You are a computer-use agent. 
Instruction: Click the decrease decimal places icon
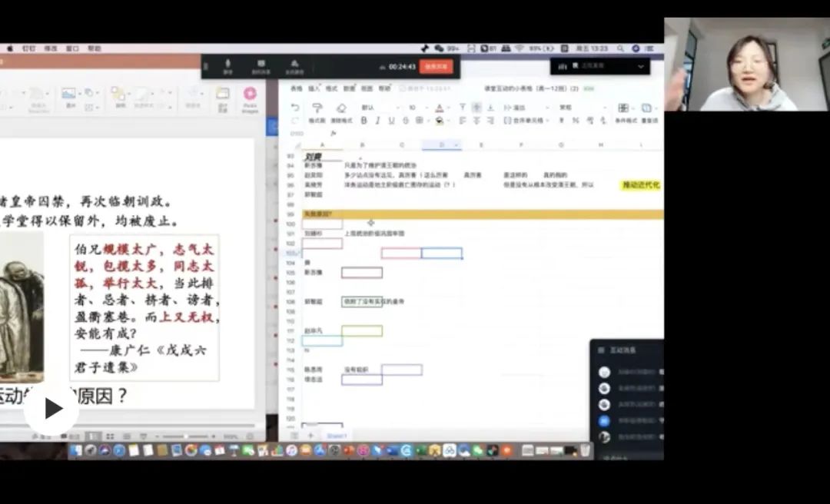[603, 121]
